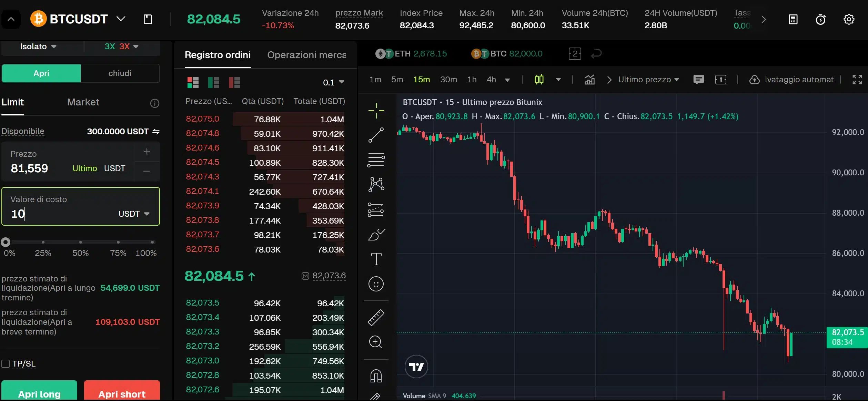Open the text annotation tool
This screenshot has width=868, height=401.
(376, 259)
